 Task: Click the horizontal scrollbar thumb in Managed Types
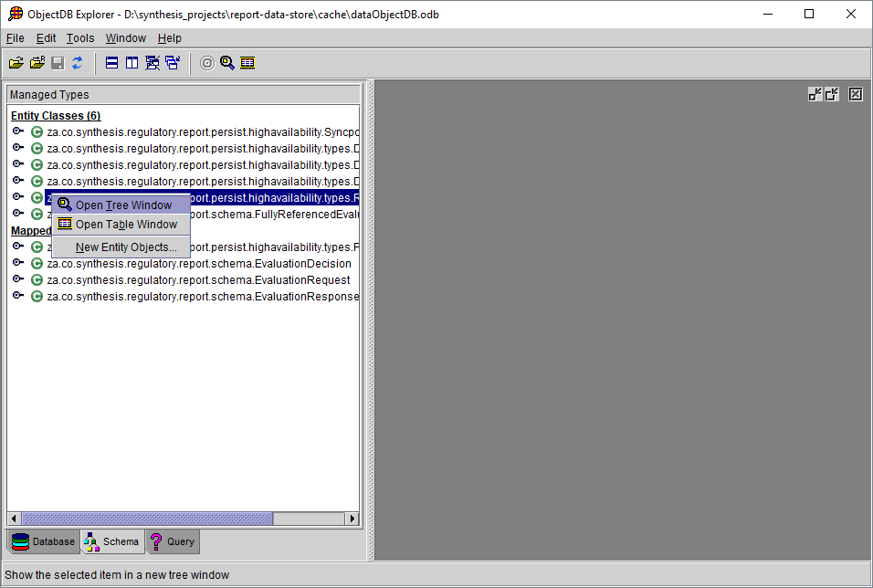point(147,519)
